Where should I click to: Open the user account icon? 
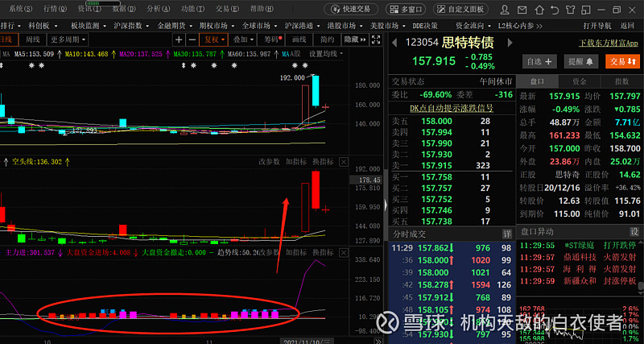coord(506,10)
